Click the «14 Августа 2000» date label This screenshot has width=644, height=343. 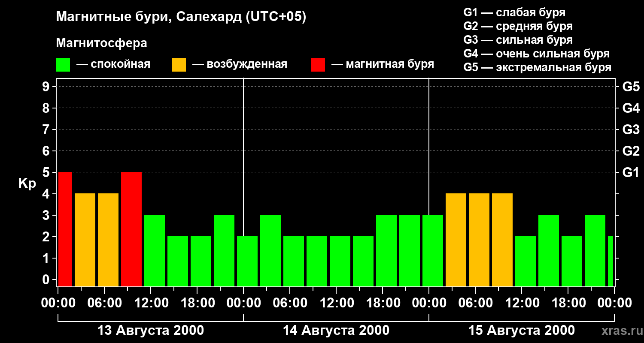(336, 331)
